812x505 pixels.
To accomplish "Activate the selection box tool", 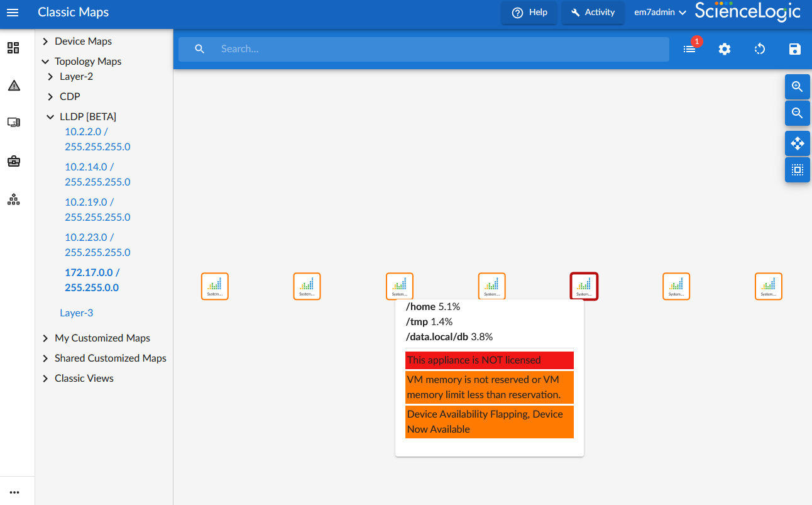I will pos(797,170).
